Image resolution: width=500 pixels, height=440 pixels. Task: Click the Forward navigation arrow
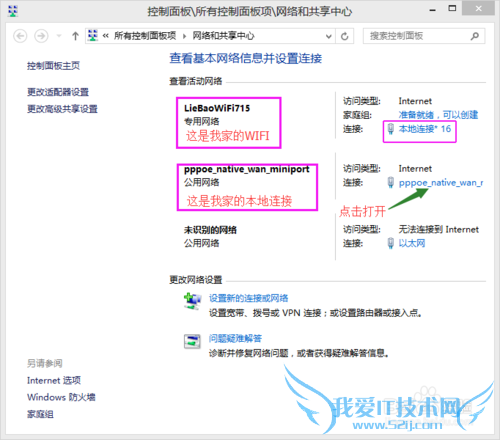click(x=41, y=36)
